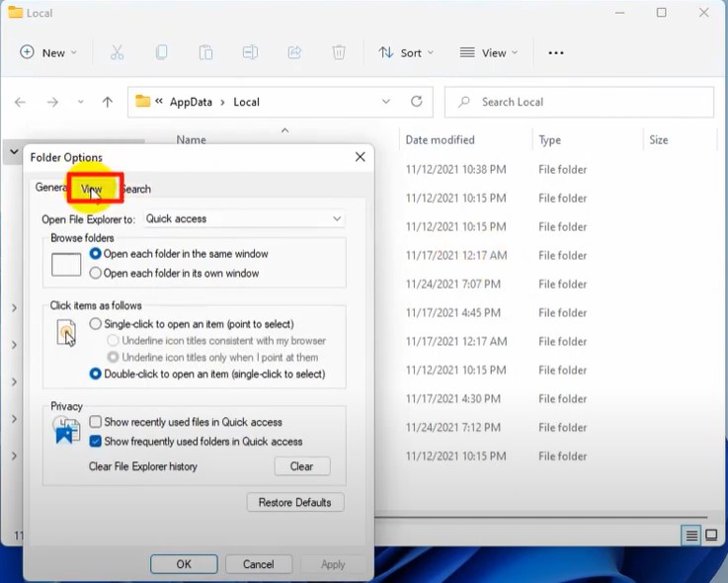Click the Delete trash can icon
Image resolution: width=728 pixels, height=583 pixels.
click(x=339, y=52)
